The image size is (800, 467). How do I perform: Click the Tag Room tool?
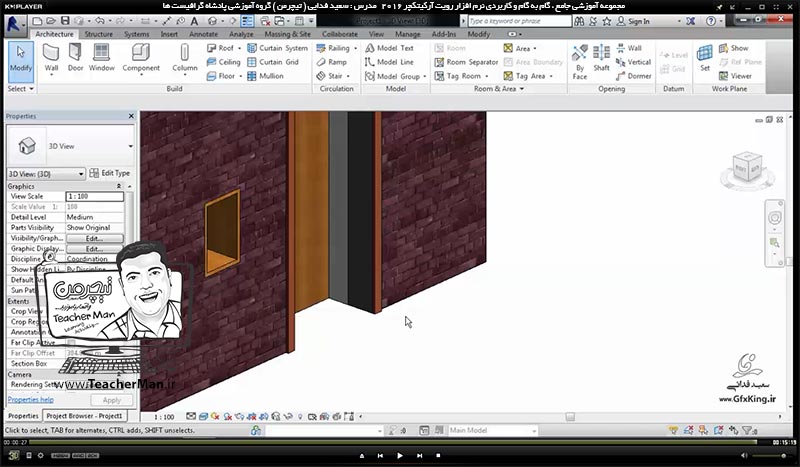point(458,76)
